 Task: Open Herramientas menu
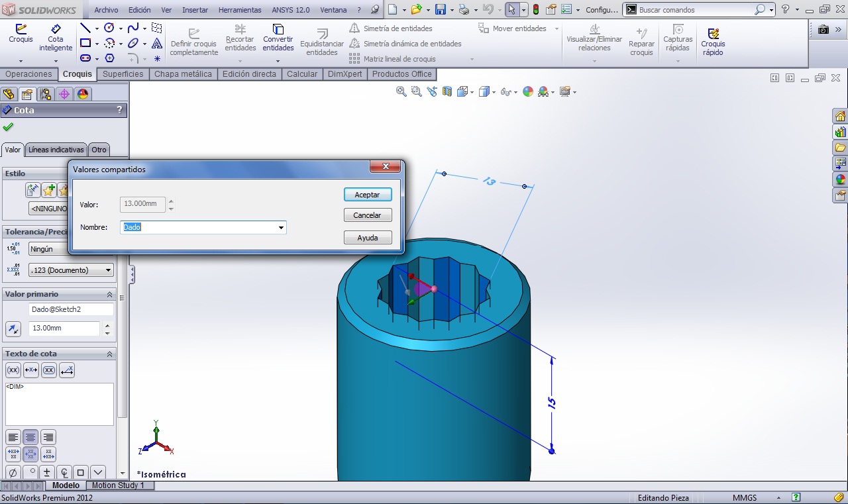pos(240,10)
